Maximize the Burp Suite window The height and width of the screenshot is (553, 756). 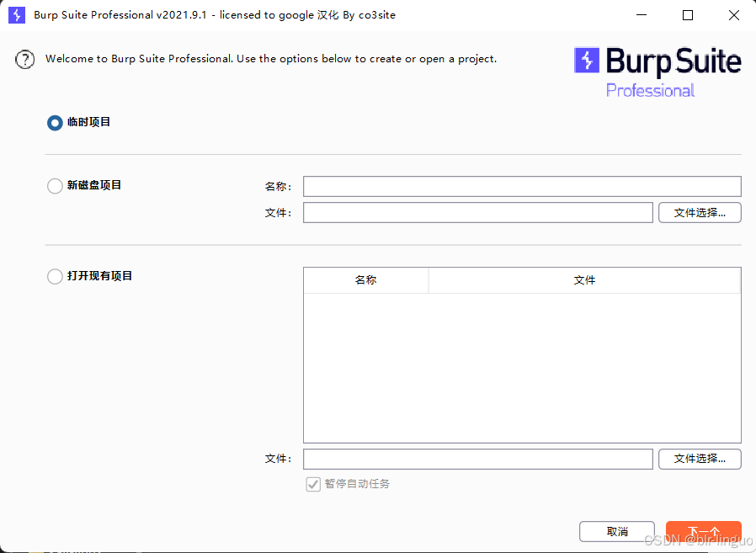(688, 15)
